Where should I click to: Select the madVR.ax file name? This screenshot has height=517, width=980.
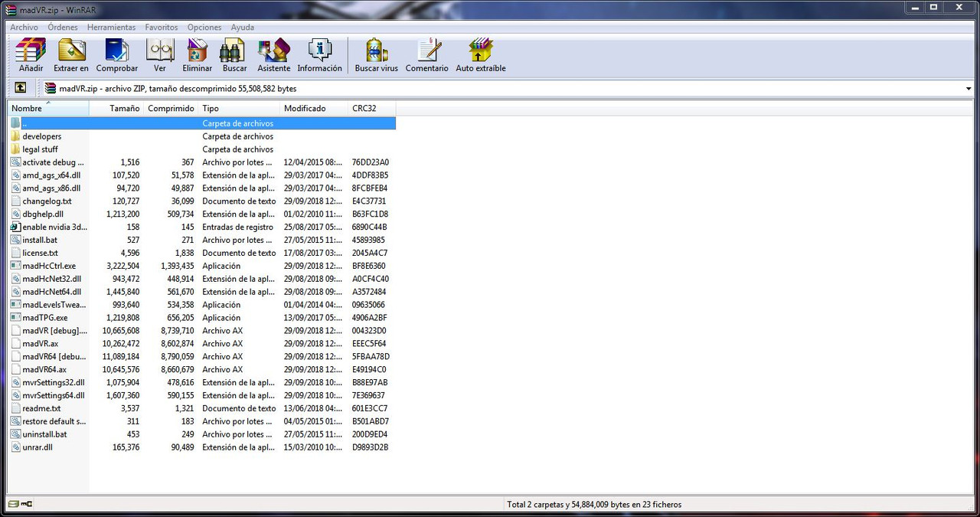[x=40, y=344]
